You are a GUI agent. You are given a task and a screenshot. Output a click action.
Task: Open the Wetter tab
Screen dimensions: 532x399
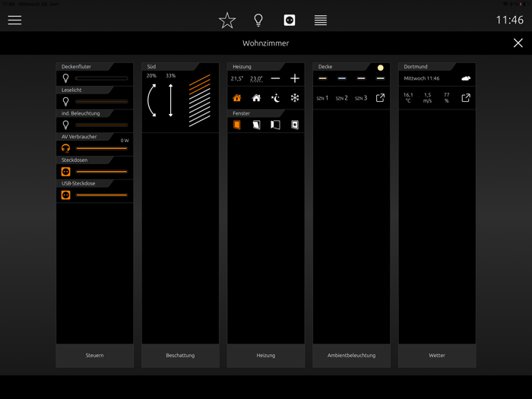click(437, 356)
